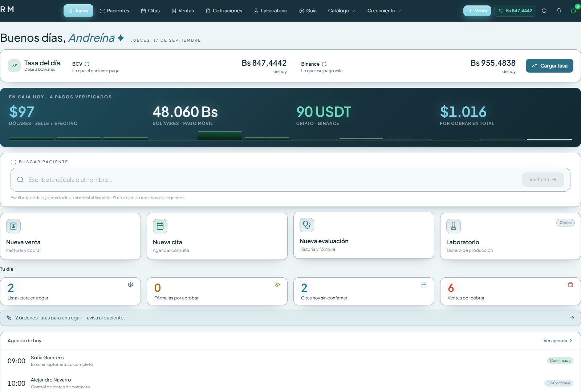Click eye icon on Fórmulas por aprobar

(x=277, y=285)
